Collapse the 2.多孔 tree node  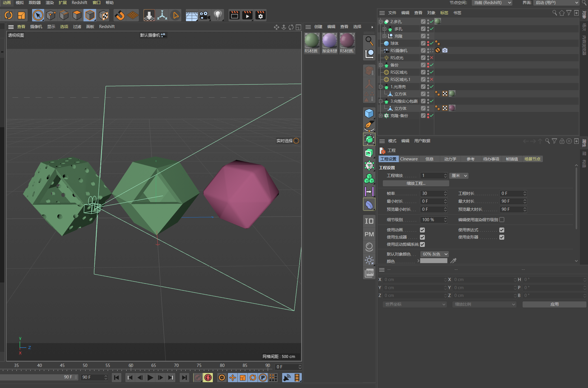pyautogui.click(x=381, y=22)
